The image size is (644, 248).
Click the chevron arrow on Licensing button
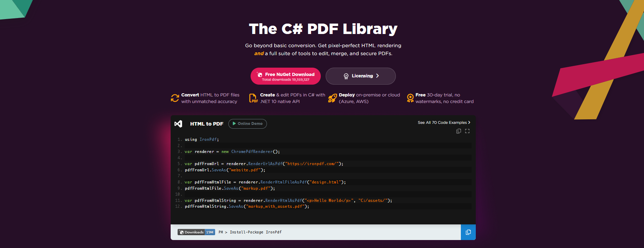[377, 76]
